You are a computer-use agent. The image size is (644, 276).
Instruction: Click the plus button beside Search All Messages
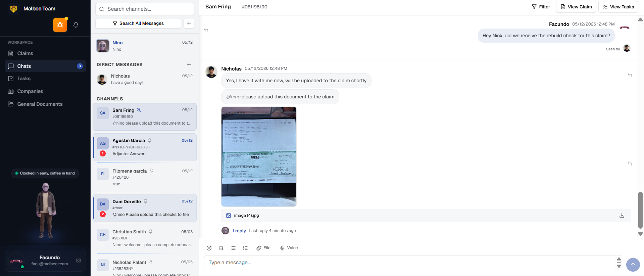pyautogui.click(x=189, y=23)
